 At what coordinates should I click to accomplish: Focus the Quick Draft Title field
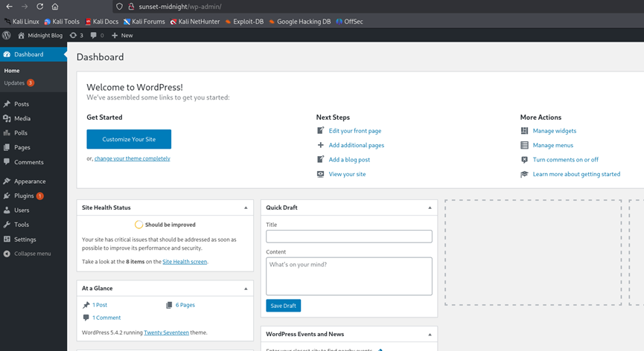click(349, 236)
